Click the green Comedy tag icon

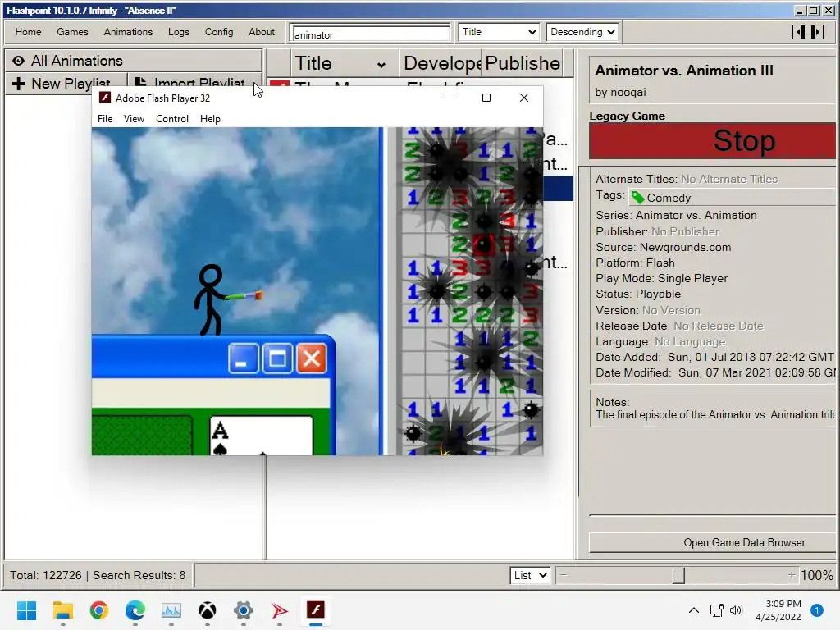[637, 198]
